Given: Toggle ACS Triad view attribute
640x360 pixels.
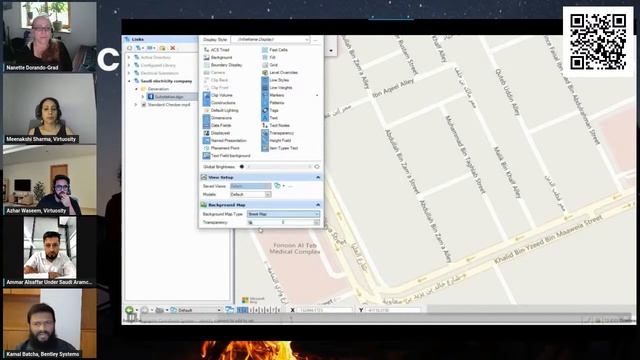Looking at the screenshot, I should (217, 50).
